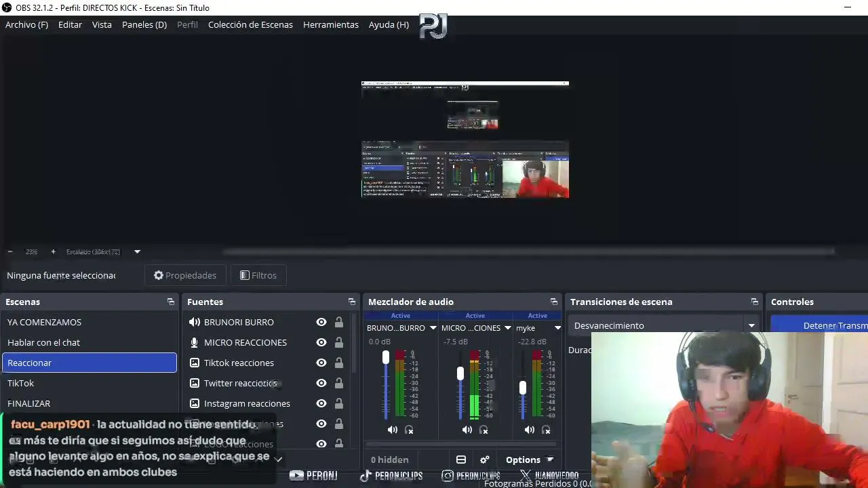The image size is (868, 488).
Task: Open the Herramientas menu
Action: (x=331, y=24)
